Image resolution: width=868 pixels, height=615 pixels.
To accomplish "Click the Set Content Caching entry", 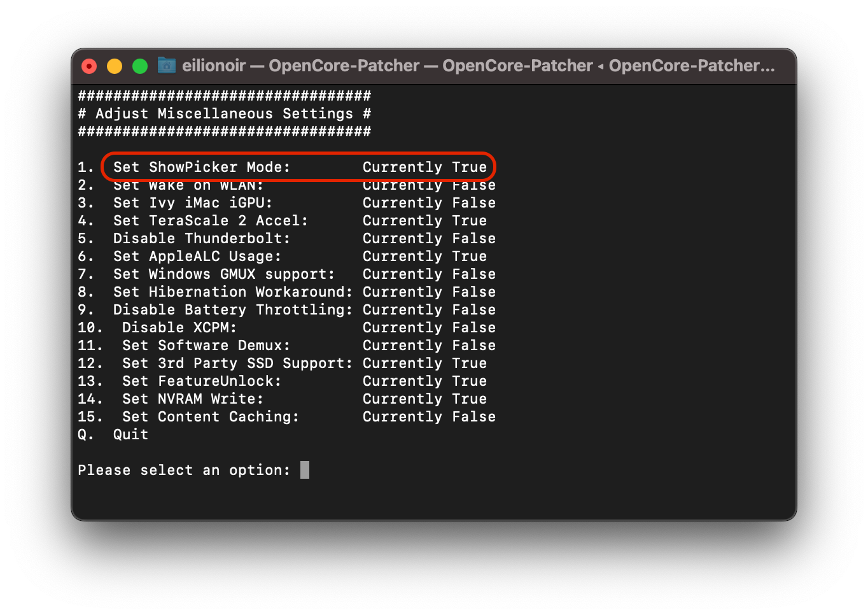I will click(210, 417).
